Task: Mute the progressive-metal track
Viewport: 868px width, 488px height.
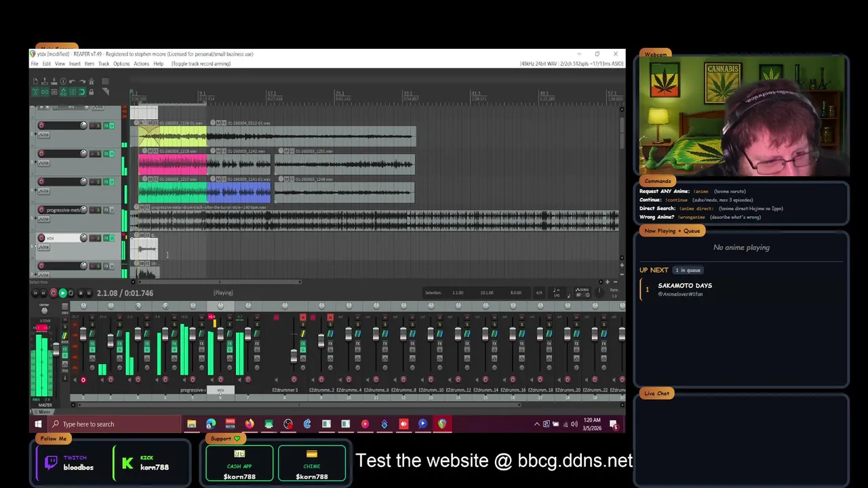Action: point(92,209)
